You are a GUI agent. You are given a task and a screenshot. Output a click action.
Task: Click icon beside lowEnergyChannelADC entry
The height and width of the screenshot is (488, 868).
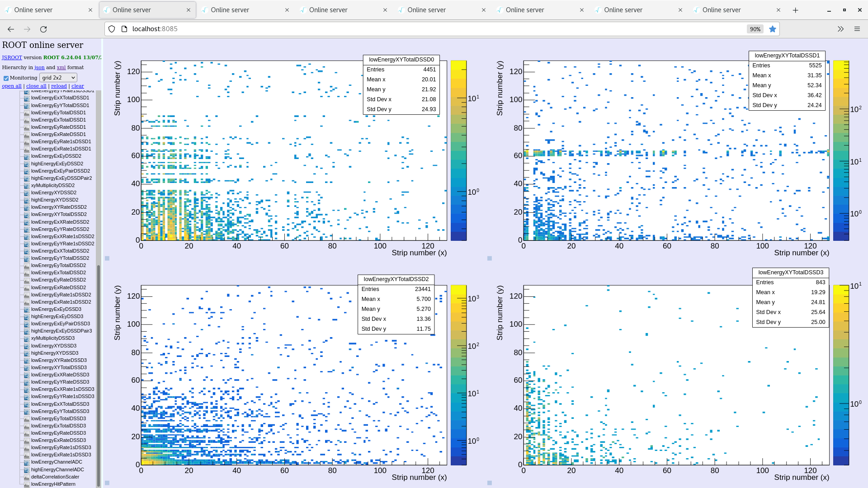pyautogui.click(x=27, y=462)
